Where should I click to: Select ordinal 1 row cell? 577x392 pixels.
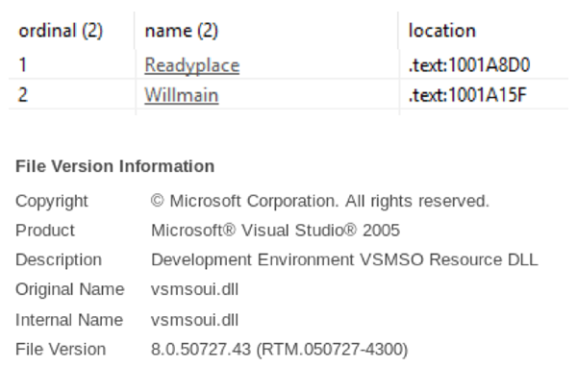coord(23,65)
